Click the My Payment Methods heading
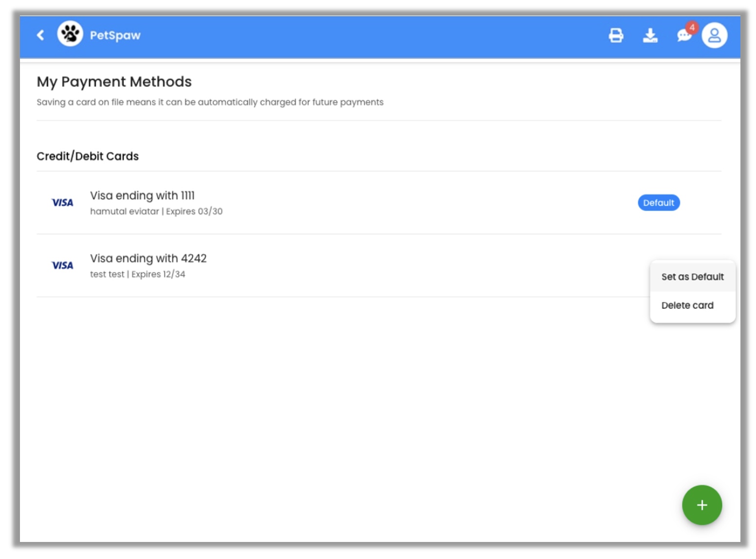 pyautogui.click(x=114, y=81)
